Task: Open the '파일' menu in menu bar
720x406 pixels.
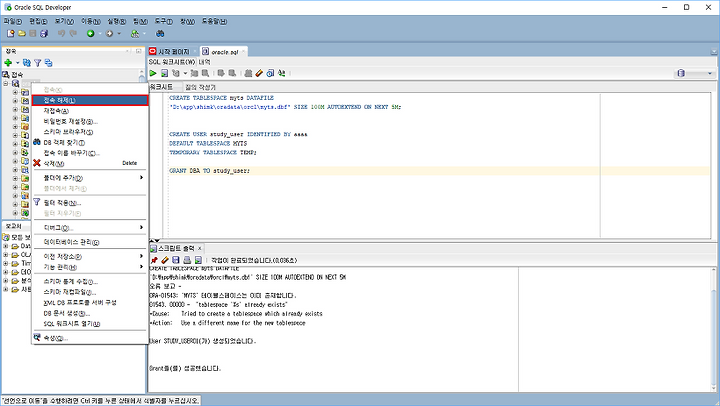Action: [x=12, y=21]
